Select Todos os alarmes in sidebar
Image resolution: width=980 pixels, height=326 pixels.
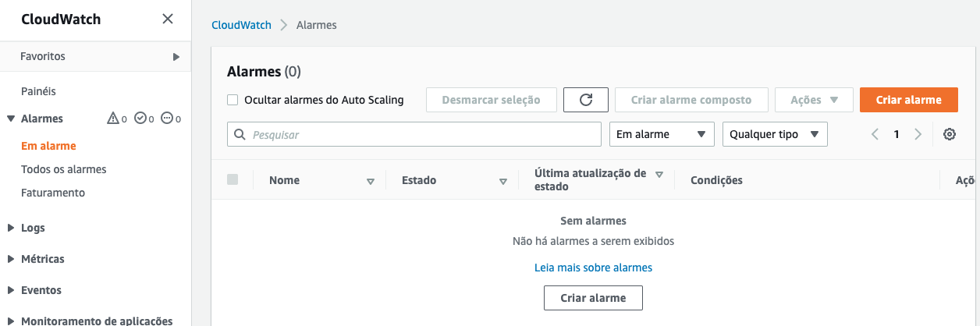point(64,169)
